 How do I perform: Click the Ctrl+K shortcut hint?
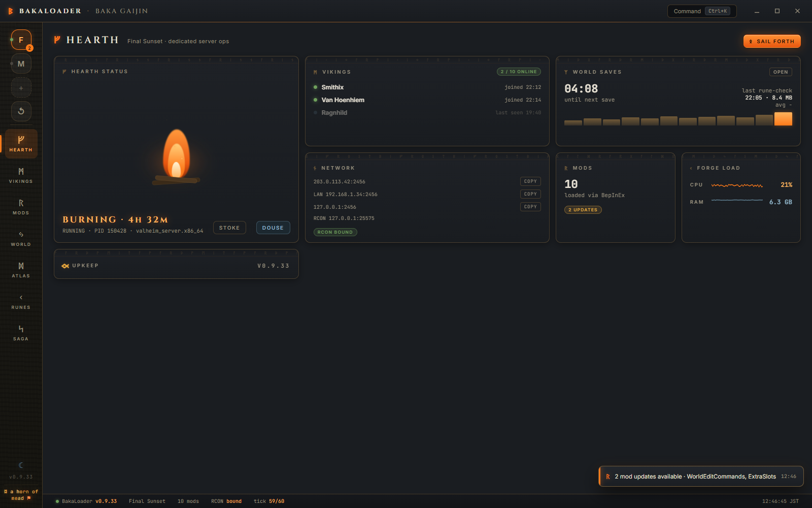pos(718,11)
